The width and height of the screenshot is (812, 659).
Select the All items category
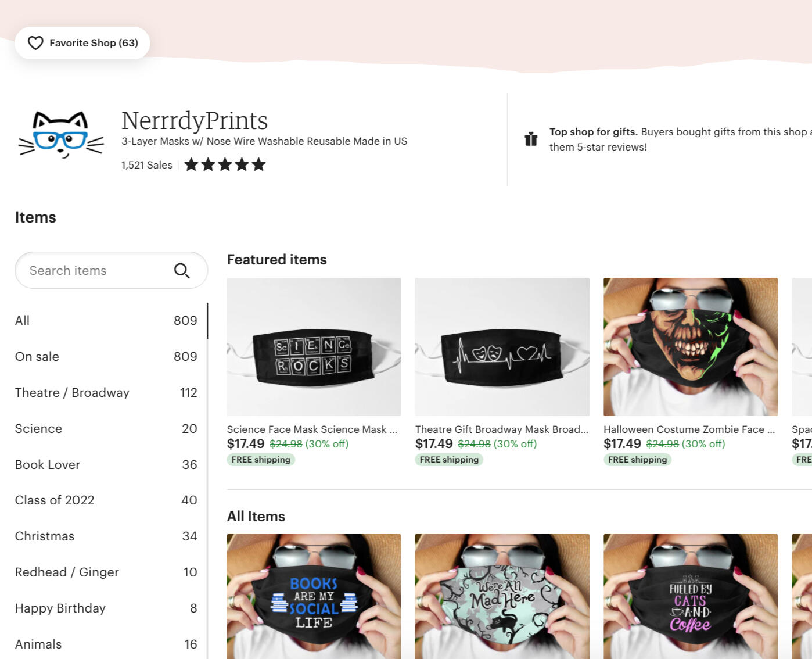tap(22, 321)
